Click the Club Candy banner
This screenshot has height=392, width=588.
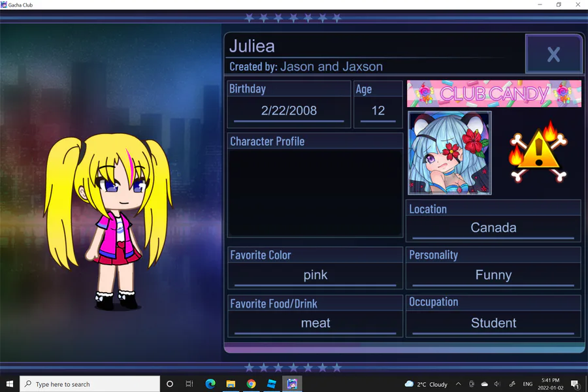tap(494, 93)
